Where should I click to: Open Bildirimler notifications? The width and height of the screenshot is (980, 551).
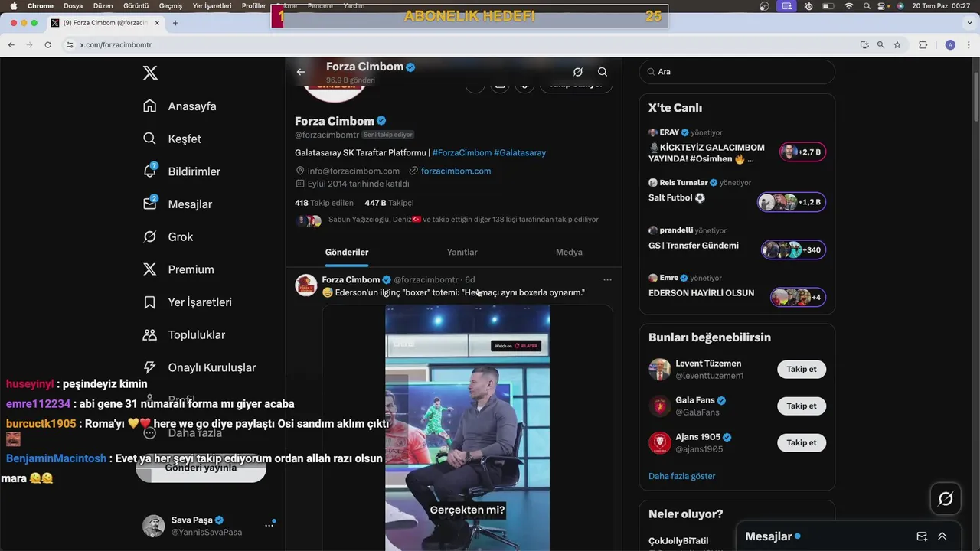[181, 171]
